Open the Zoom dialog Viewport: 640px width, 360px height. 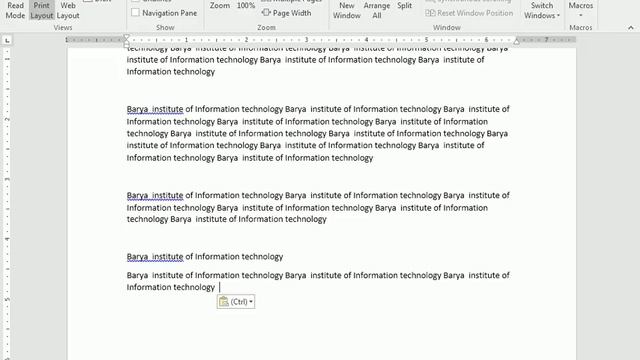point(220,6)
